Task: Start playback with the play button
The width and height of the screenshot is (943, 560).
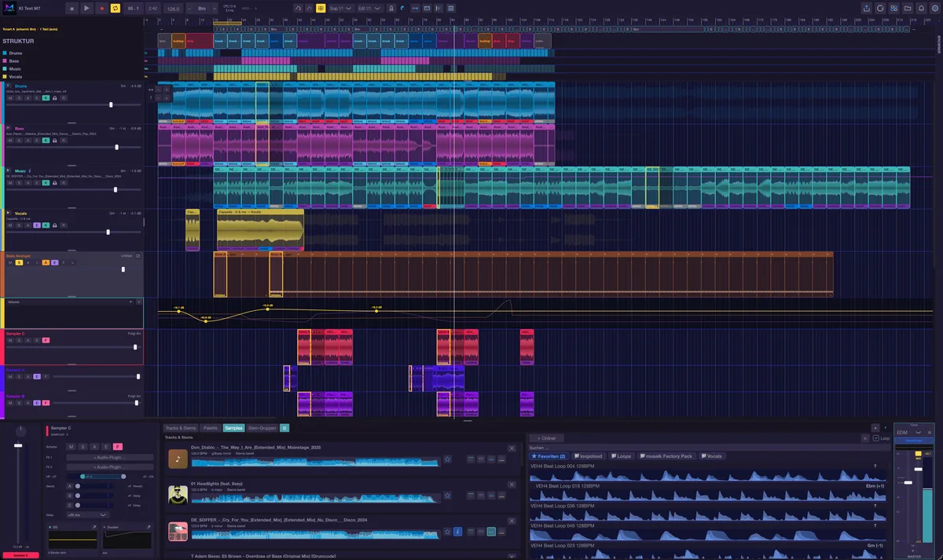Action: (86, 8)
